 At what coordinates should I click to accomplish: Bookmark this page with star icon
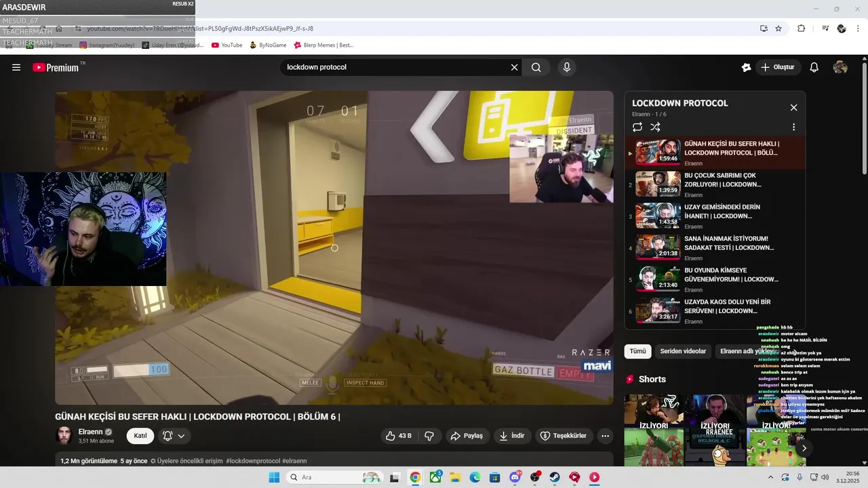click(778, 28)
